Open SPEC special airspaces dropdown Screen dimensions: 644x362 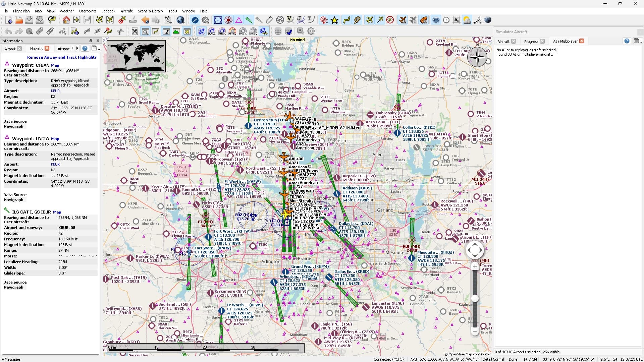(243, 31)
